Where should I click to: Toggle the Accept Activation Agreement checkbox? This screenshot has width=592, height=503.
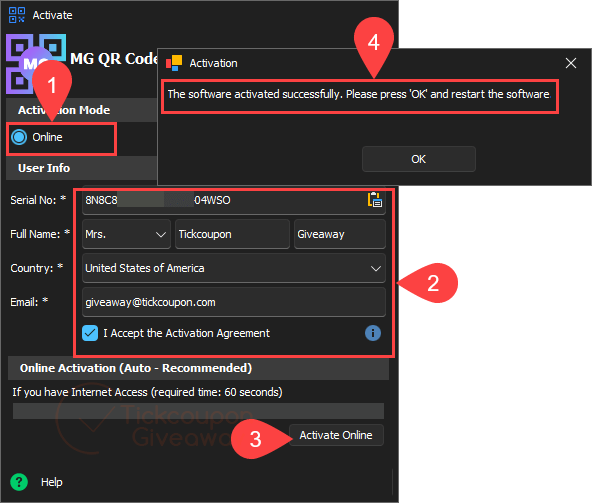click(x=90, y=333)
